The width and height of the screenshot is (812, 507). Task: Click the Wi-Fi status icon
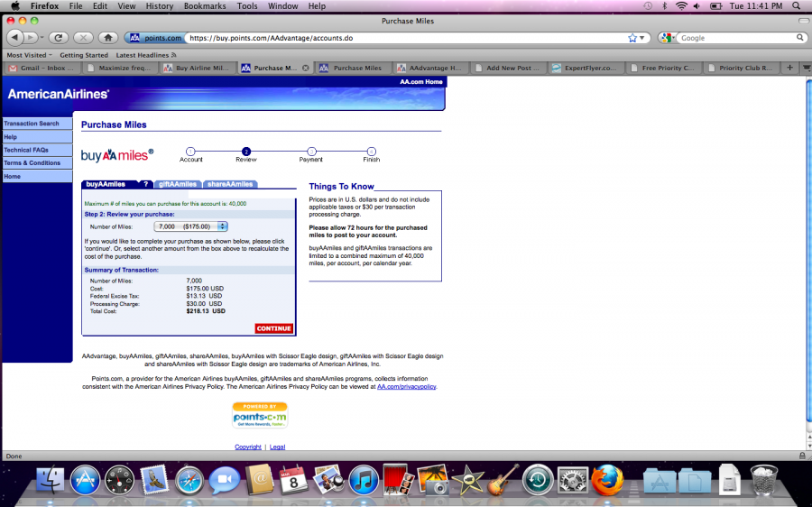(x=681, y=6)
